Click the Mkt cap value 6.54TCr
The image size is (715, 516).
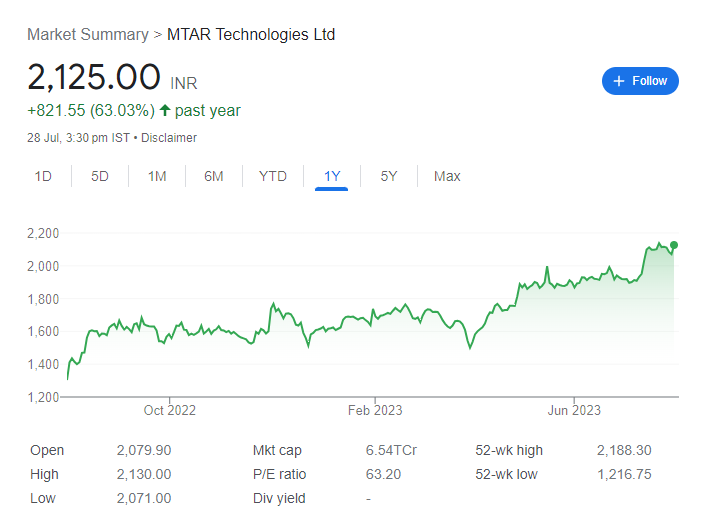pos(391,451)
